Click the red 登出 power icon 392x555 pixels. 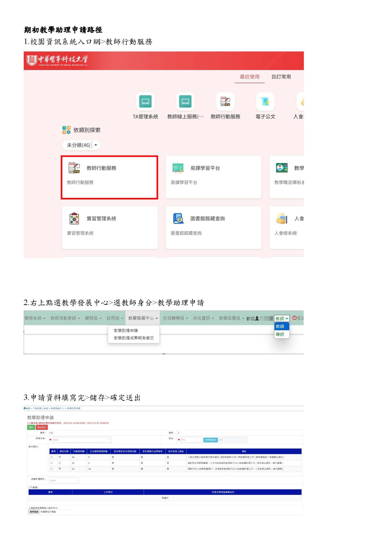tap(294, 318)
